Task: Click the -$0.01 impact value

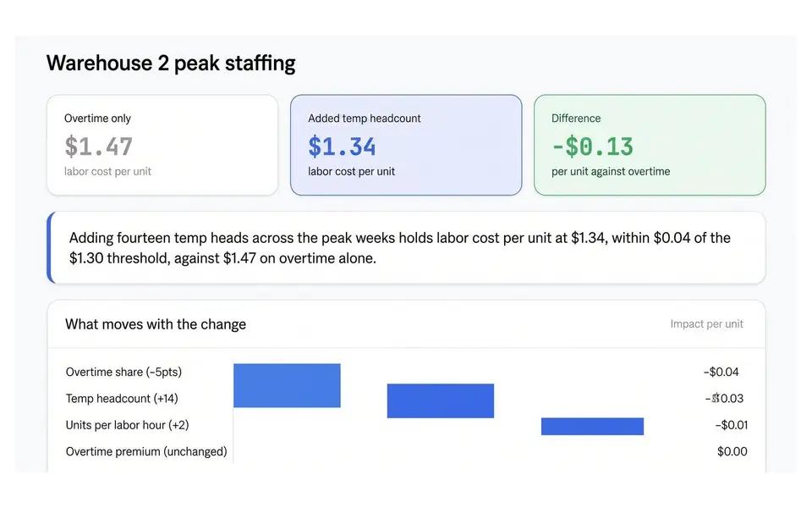Action: tap(731, 425)
